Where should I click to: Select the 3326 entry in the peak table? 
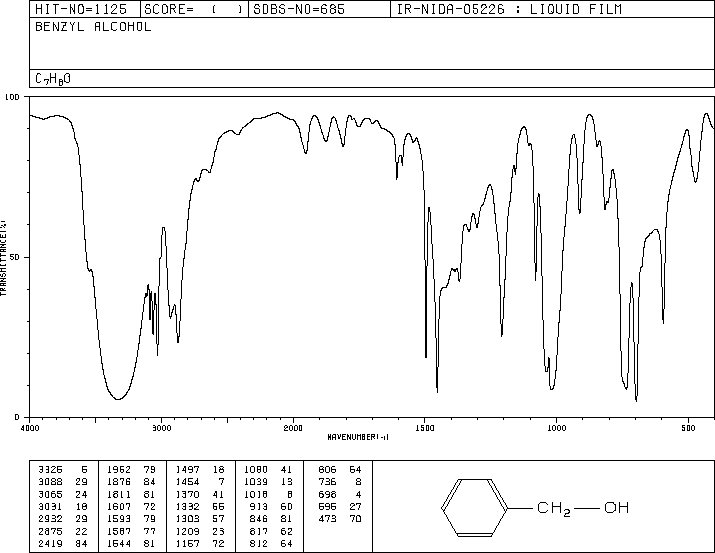[49, 468]
